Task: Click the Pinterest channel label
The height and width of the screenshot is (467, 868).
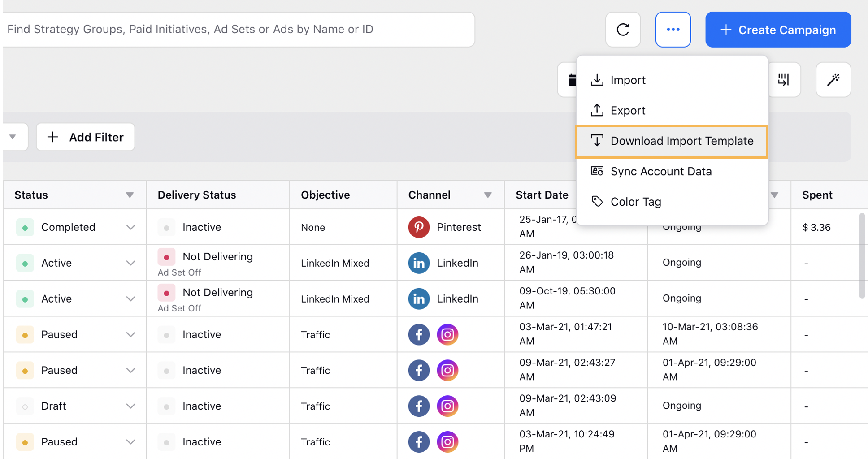Action: coord(459,227)
